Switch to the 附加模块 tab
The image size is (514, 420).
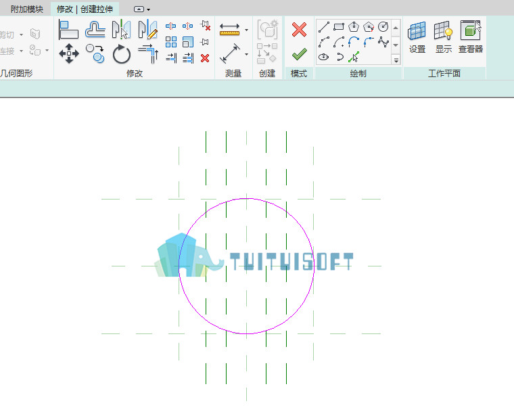[27, 9]
